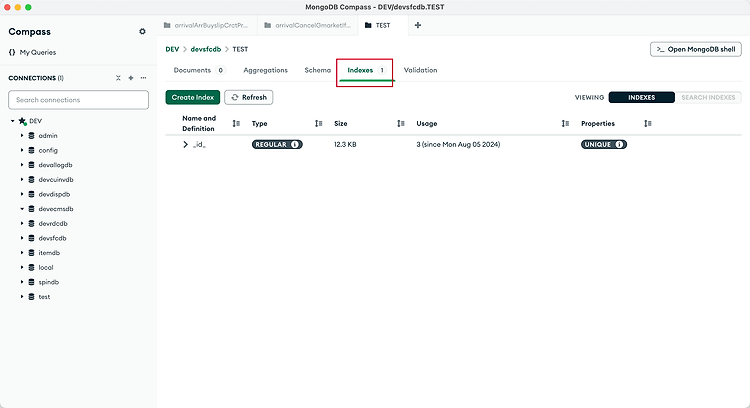Open a new tab with plus
Image resolution: width=750 pixels, height=408 pixels.
pyautogui.click(x=418, y=25)
